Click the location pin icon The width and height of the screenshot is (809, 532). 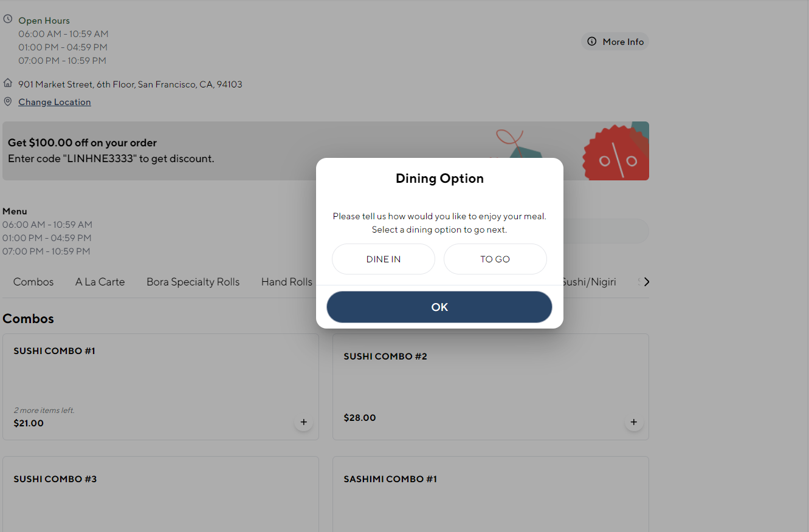click(x=8, y=101)
